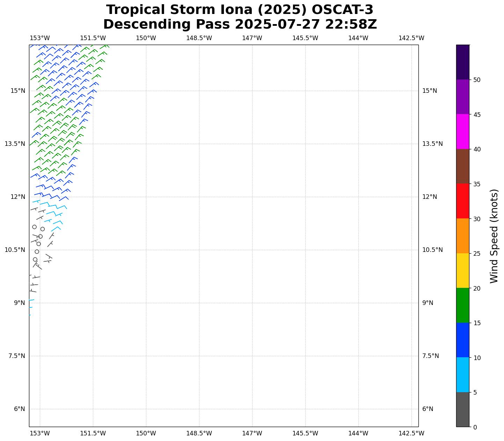The height and width of the screenshot is (441, 504).
Task: Click the cyan 5–10 knot colorbar segment
Action: [x=462, y=375]
